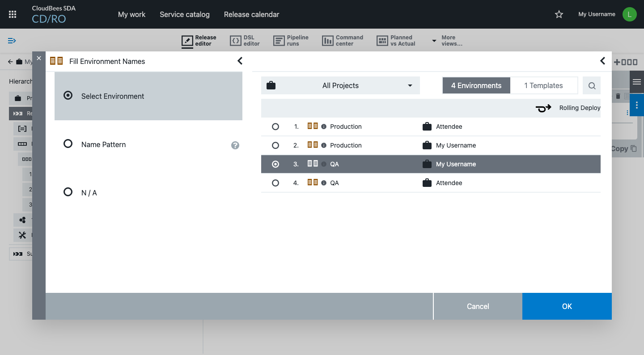Open the All Projects dropdown
Screen dimensions: 644x355
[x=340, y=86]
